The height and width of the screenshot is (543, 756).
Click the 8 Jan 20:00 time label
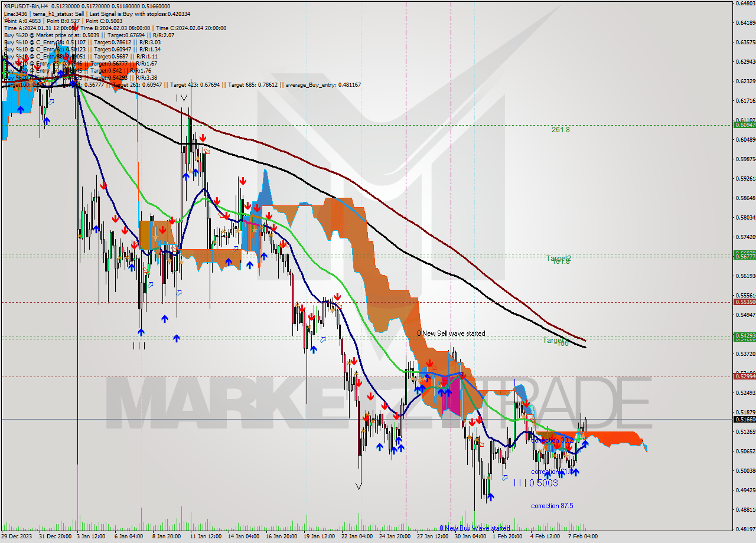click(167, 537)
